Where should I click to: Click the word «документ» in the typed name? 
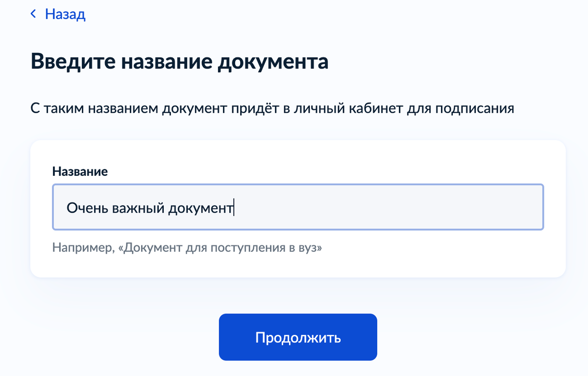click(201, 207)
